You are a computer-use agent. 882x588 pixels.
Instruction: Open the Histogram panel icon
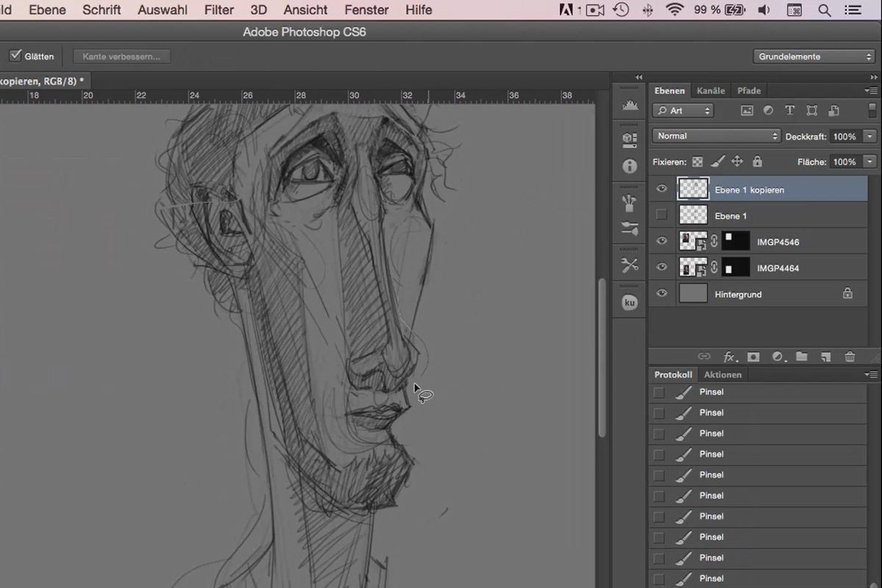coord(630,106)
